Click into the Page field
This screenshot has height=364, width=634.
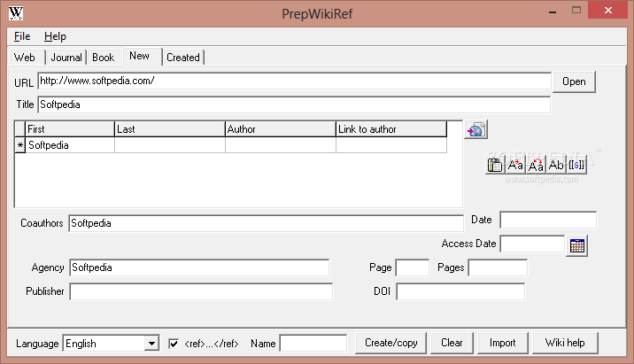pos(413,267)
